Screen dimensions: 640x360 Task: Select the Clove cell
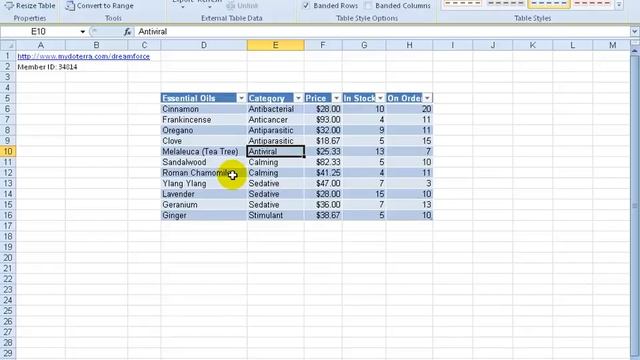(204, 141)
